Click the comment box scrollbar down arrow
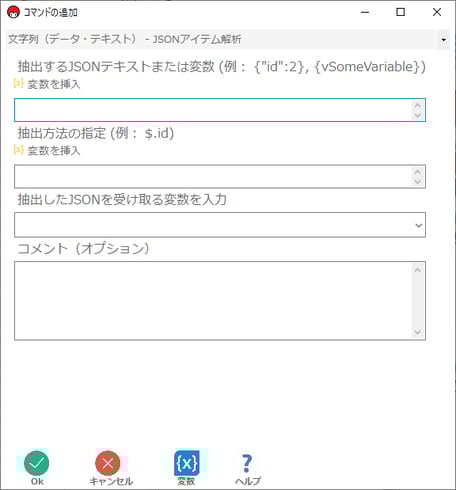Image resolution: width=456 pixels, height=490 pixels. pos(418,332)
